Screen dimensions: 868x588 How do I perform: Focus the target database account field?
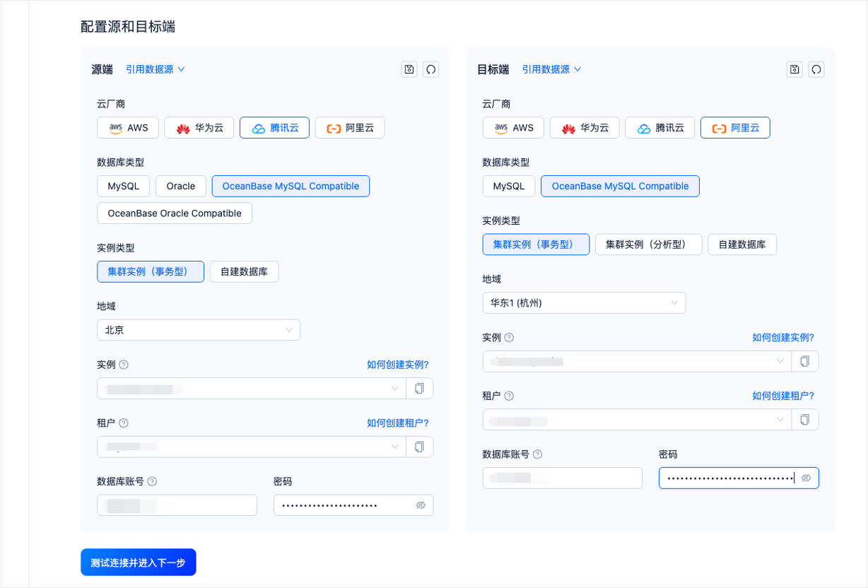click(563, 478)
